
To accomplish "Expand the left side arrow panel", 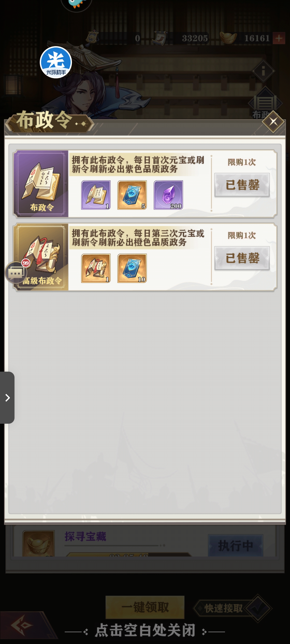I will [7, 398].
